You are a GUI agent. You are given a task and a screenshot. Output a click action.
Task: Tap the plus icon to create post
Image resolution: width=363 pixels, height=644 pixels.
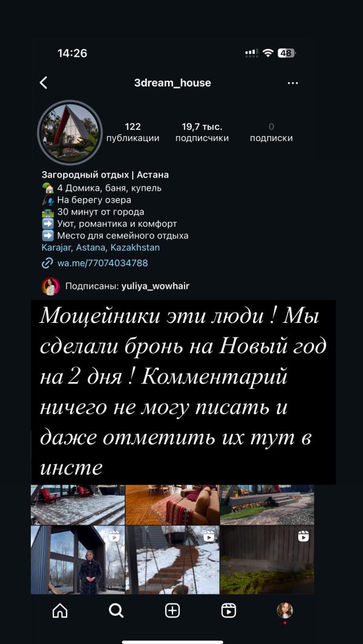coord(172,611)
